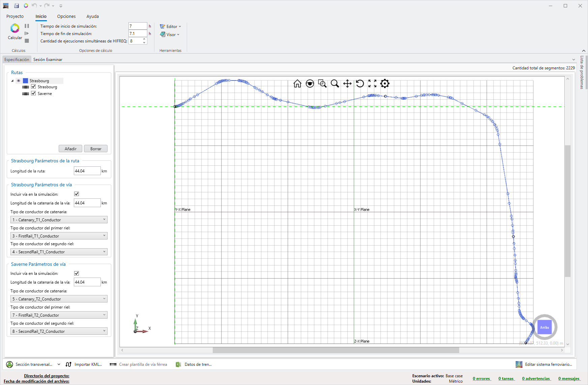Click the rotate view icon
The width and height of the screenshot is (588, 385).
click(360, 84)
